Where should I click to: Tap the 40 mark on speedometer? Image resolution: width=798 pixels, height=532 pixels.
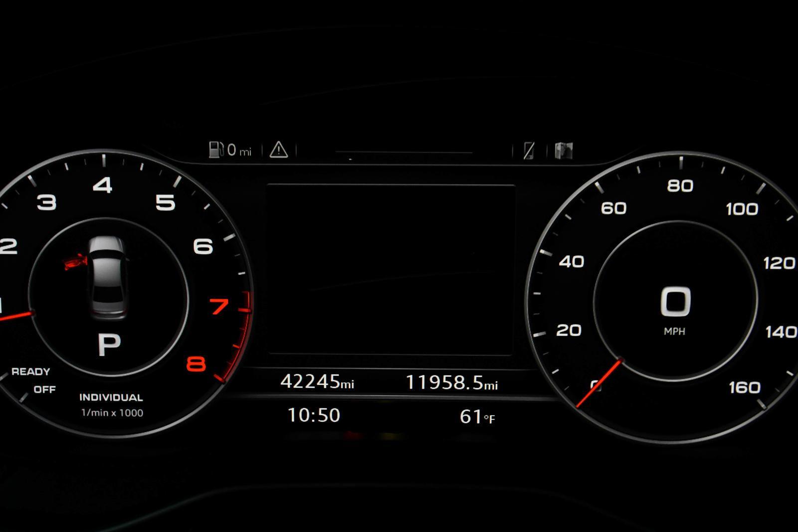tap(572, 261)
